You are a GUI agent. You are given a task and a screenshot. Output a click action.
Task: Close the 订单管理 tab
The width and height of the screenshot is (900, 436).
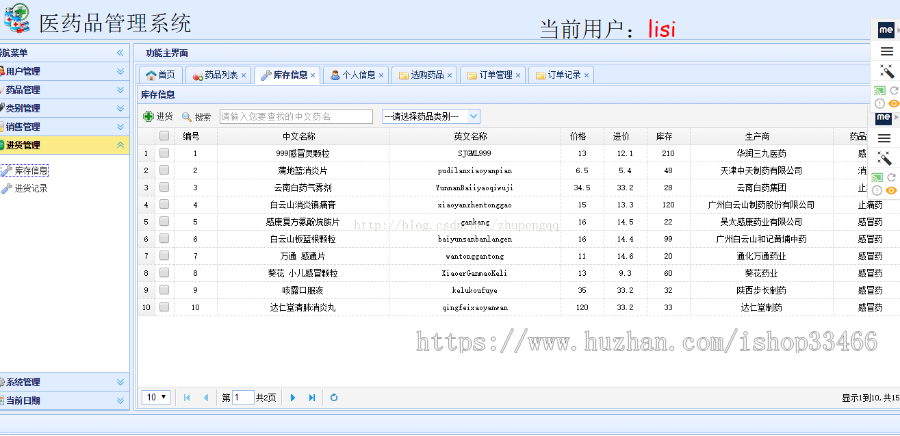pos(518,75)
